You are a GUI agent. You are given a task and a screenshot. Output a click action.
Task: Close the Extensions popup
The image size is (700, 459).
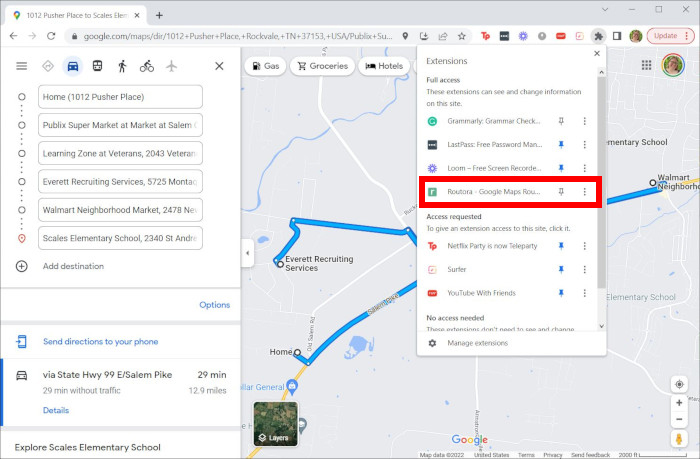(597, 54)
